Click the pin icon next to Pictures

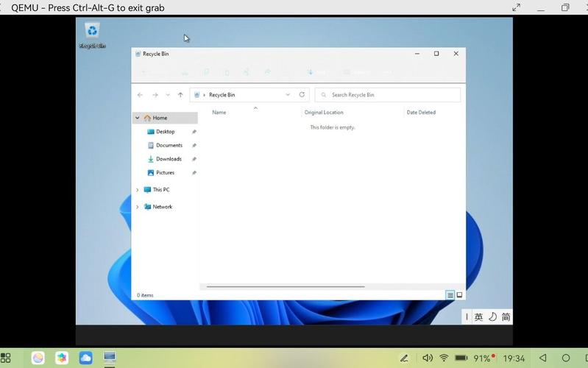coord(194,173)
